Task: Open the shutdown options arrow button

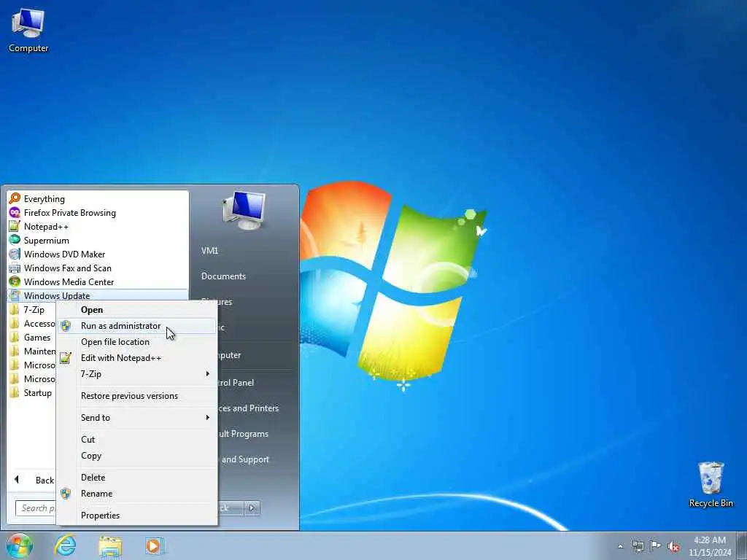Action: [x=252, y=508]
